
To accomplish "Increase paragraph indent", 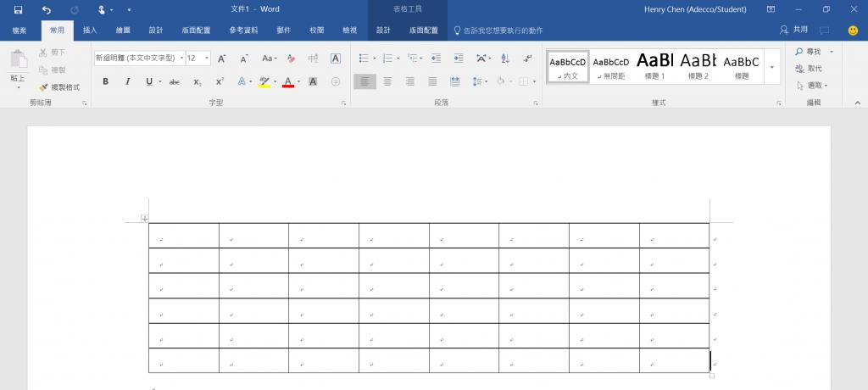I will (x=459, y=58).
